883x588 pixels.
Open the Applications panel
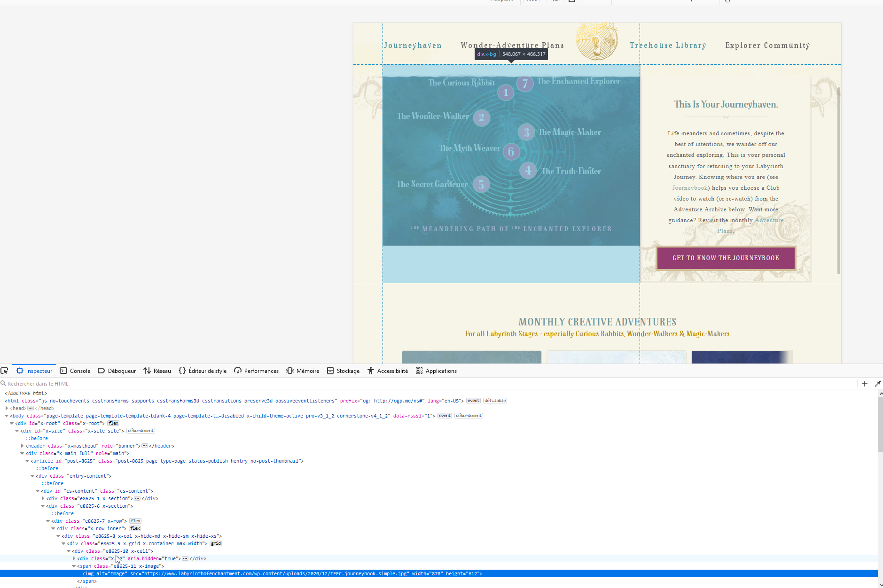coord(436,371)
